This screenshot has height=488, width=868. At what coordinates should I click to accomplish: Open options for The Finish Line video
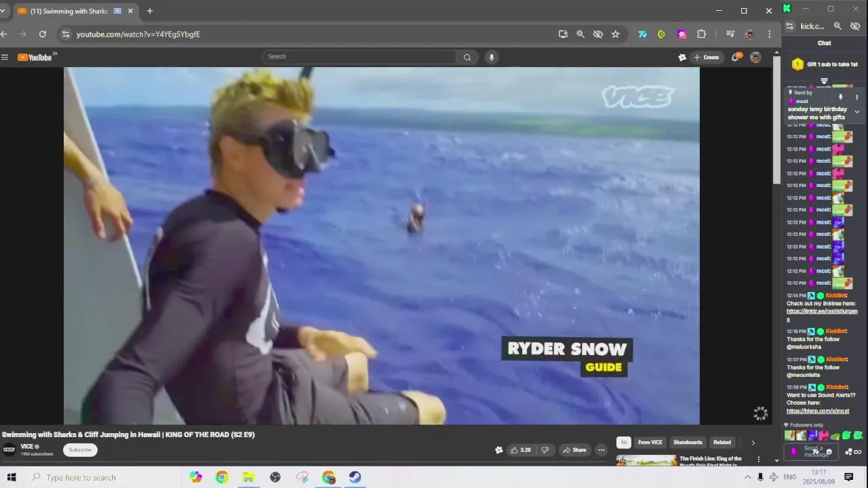click(759, 460)
